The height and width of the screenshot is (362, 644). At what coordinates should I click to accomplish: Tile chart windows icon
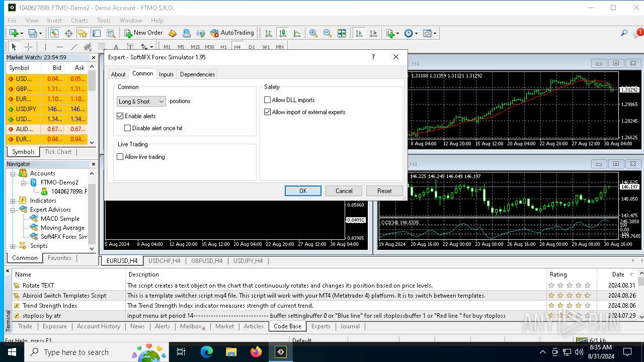point(342,33)
